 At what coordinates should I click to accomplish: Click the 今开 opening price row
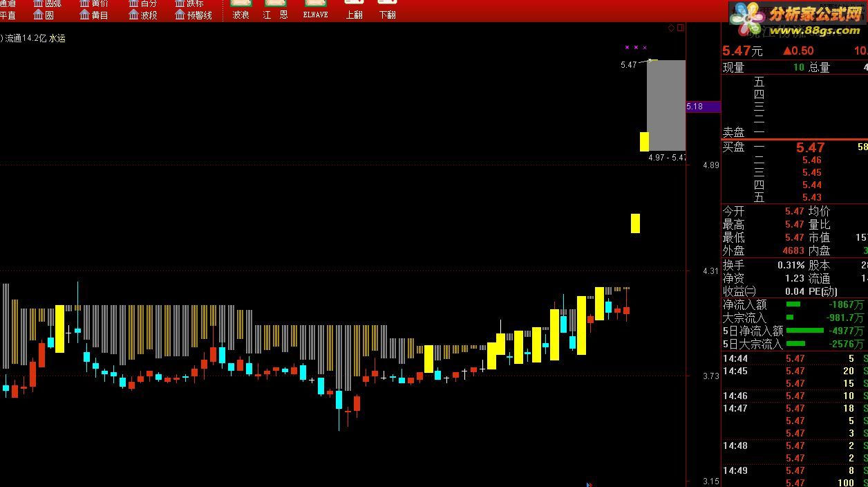764,212
